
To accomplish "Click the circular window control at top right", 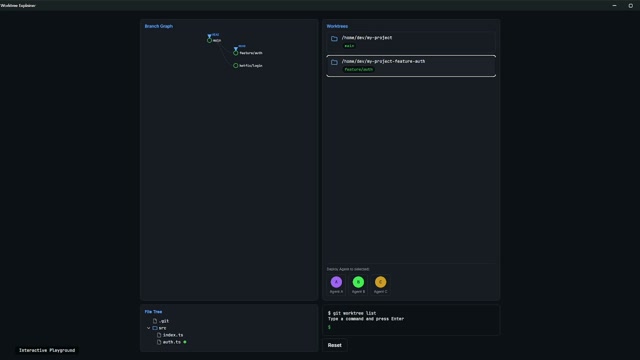I will (x=631, y=6).
